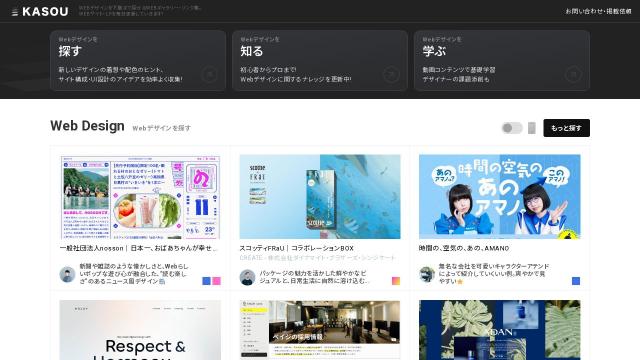This screenshot has height=360, width=640.
Task: Select pink color swatch on nosson card
Action: pyautogui.click(x=216, y=281)
